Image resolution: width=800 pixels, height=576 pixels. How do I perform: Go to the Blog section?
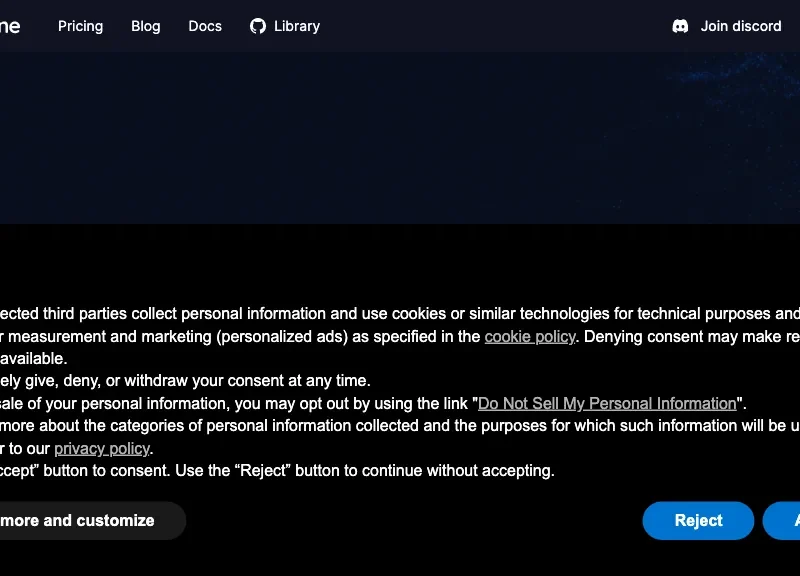pos(145,26)
